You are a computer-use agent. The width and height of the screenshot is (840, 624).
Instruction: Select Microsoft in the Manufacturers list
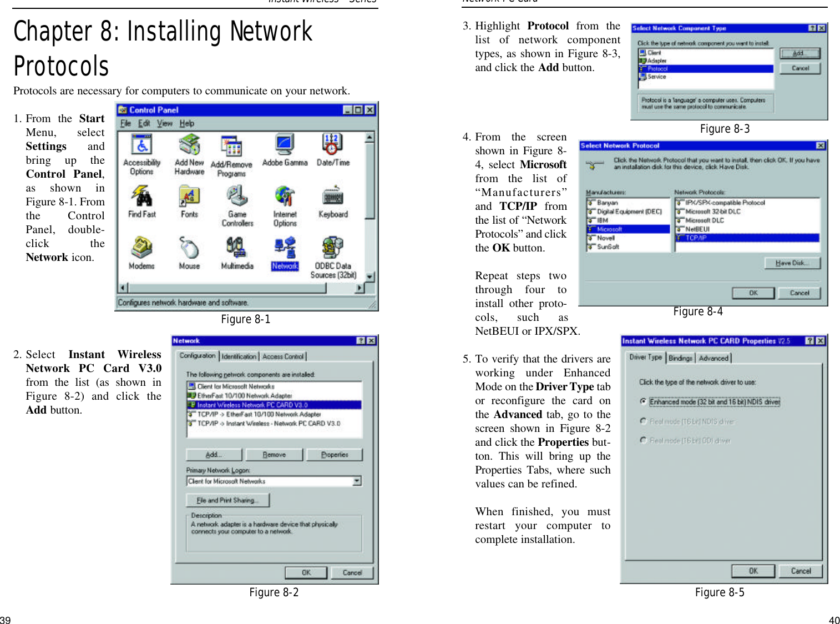(628, 229)
